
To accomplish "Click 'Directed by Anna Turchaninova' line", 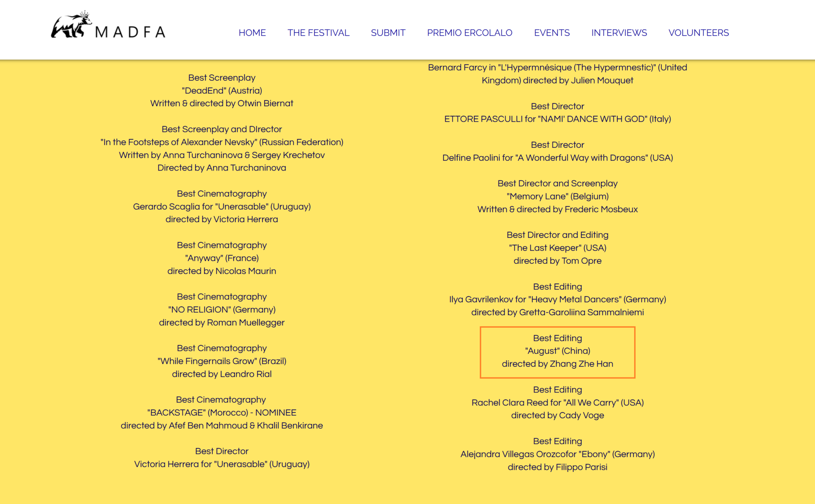I will [222, 168].
